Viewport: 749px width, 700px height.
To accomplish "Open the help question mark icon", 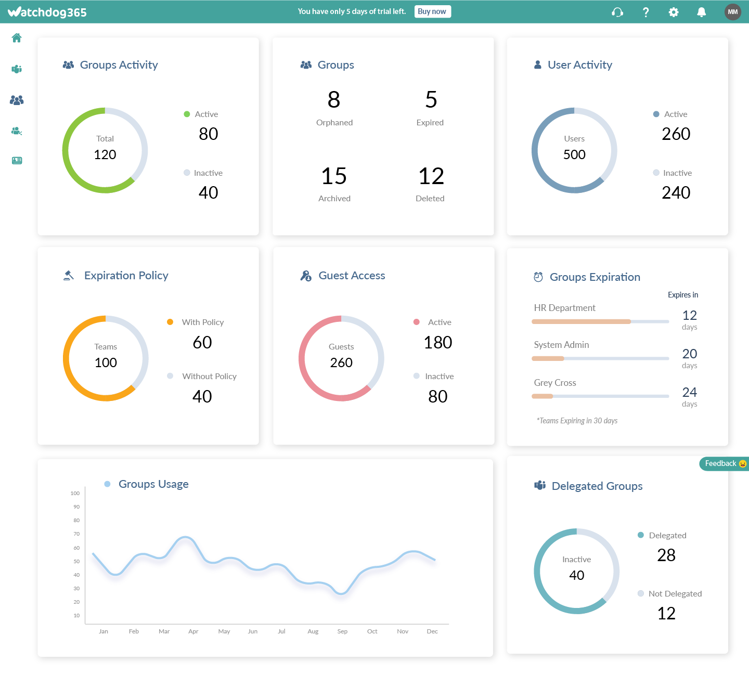I will coord(645,12).
